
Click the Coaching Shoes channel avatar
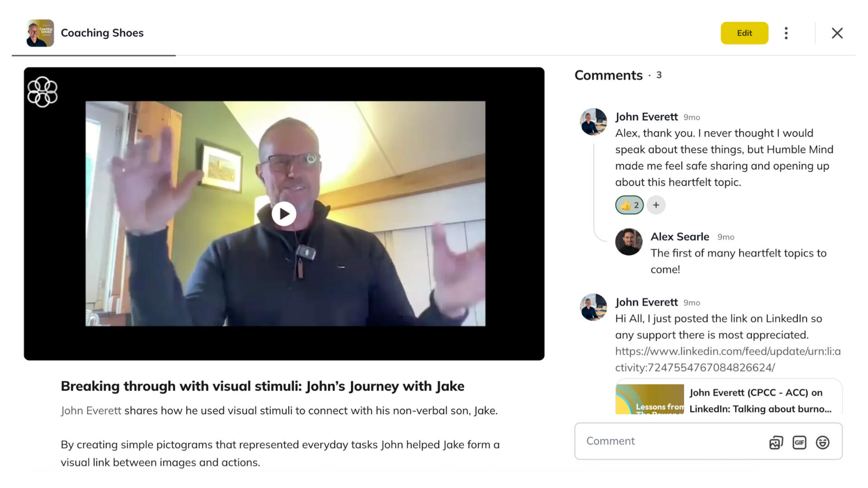coord(40,33)
